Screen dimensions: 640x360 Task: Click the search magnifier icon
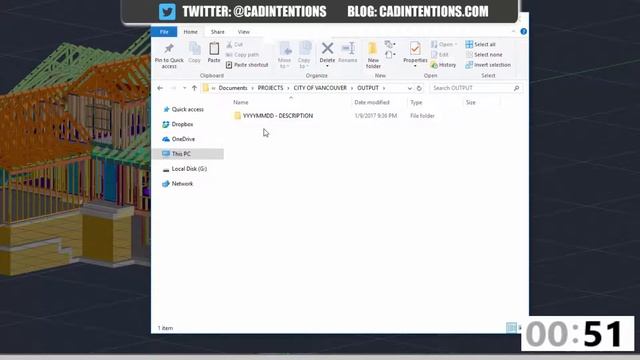point(516,88)
